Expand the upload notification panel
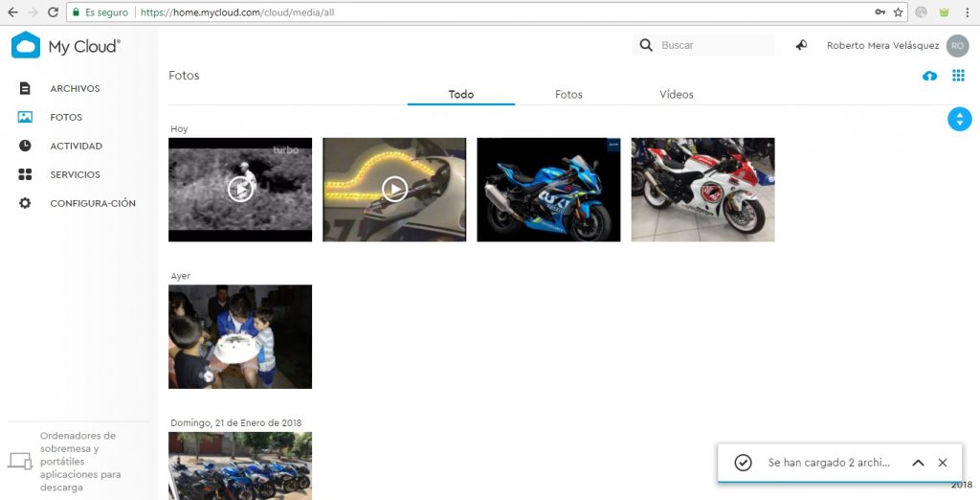The height and width of the screenshot is (500, 980). point(918,463)
